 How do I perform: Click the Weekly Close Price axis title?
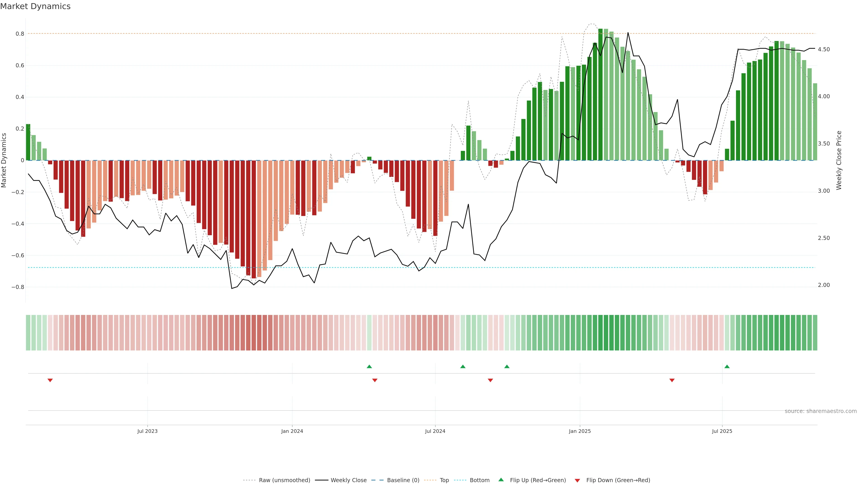coord(839,160)
